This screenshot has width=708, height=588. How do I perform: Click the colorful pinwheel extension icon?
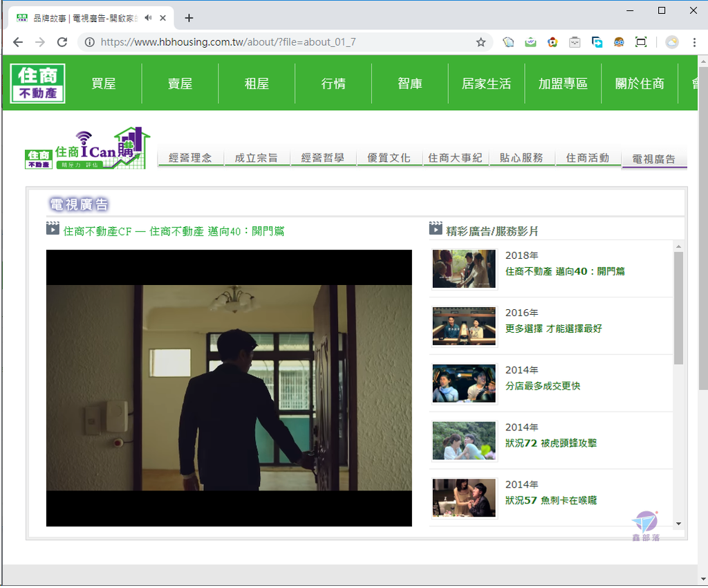[552, 42]
